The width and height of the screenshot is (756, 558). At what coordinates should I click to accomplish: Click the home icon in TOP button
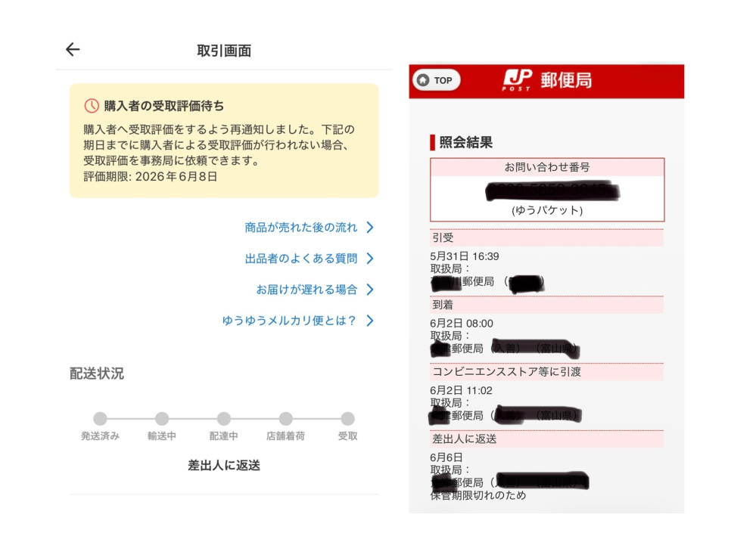click(423, 80)
